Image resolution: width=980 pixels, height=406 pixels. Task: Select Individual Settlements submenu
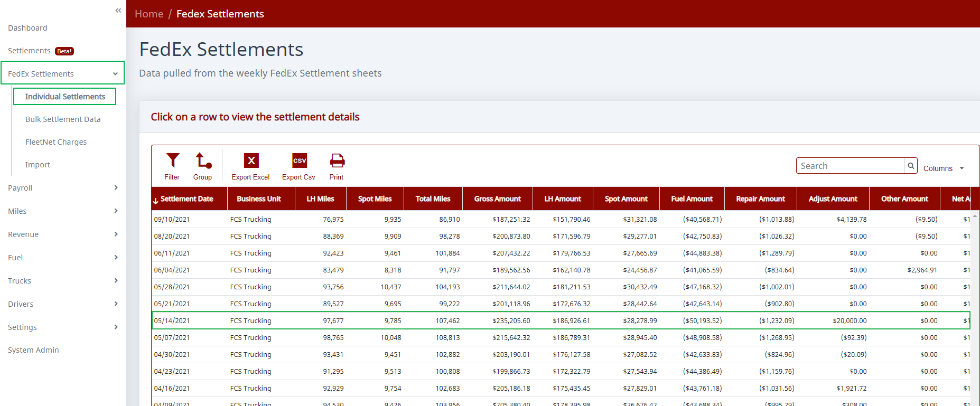pyautogui.click(x=65, y=97)
